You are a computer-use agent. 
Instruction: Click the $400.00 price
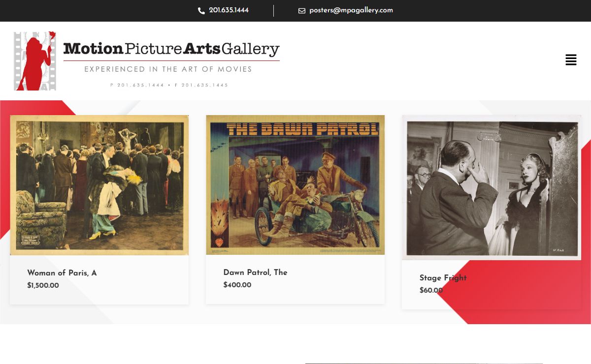237,285
